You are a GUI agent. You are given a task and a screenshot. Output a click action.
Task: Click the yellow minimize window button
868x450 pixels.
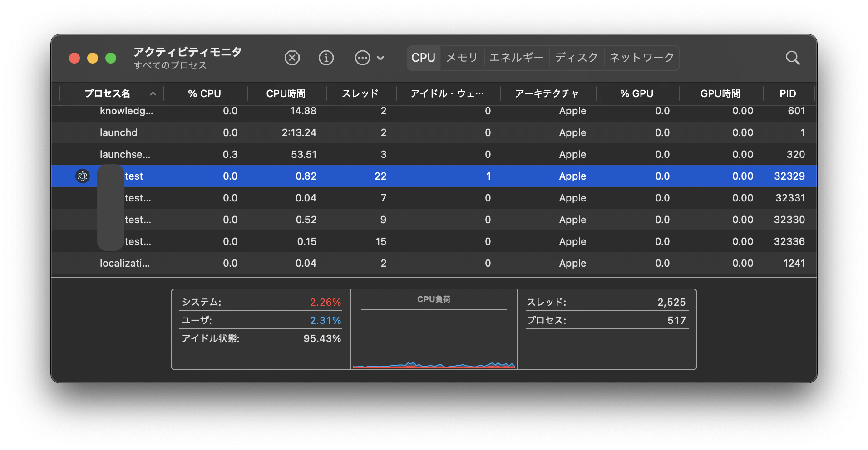(93, 58)
